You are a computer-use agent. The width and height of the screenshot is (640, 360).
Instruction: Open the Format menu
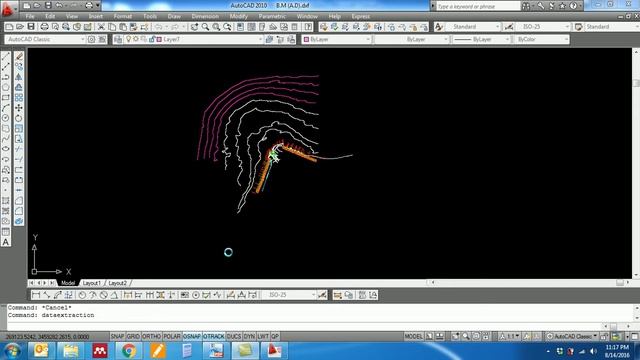[122, 16]
